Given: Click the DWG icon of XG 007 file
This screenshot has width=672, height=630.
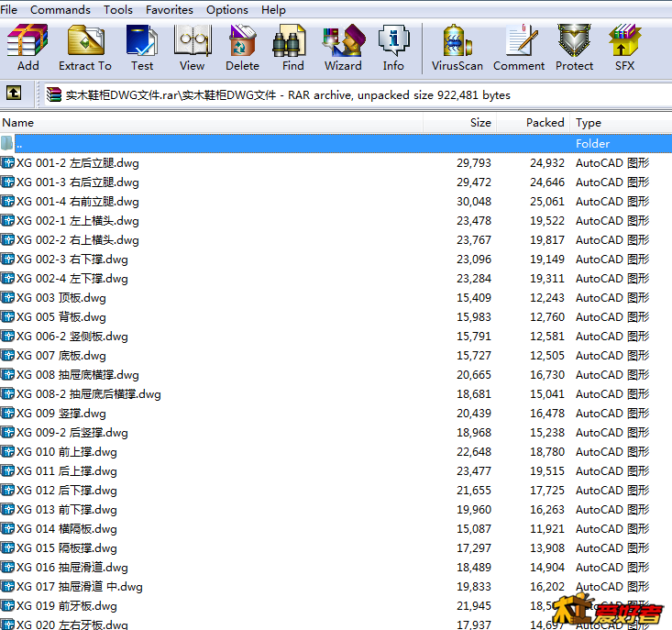Looking at the screenshot, I should coord(7,355).
